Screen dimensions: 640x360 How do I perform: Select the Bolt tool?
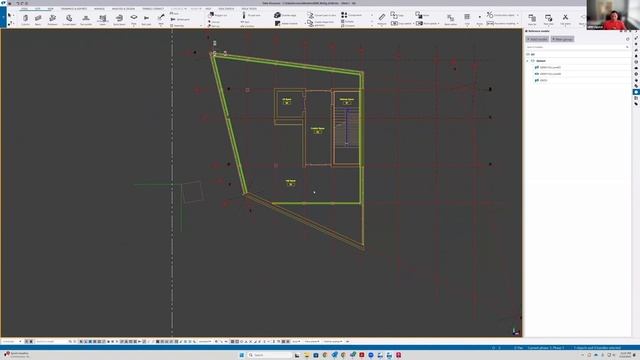(x=146, y=19)
